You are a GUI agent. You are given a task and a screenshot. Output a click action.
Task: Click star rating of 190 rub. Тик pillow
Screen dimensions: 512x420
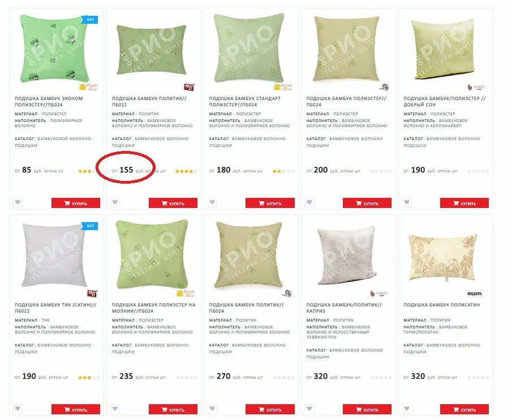click(x=89, y=378)
